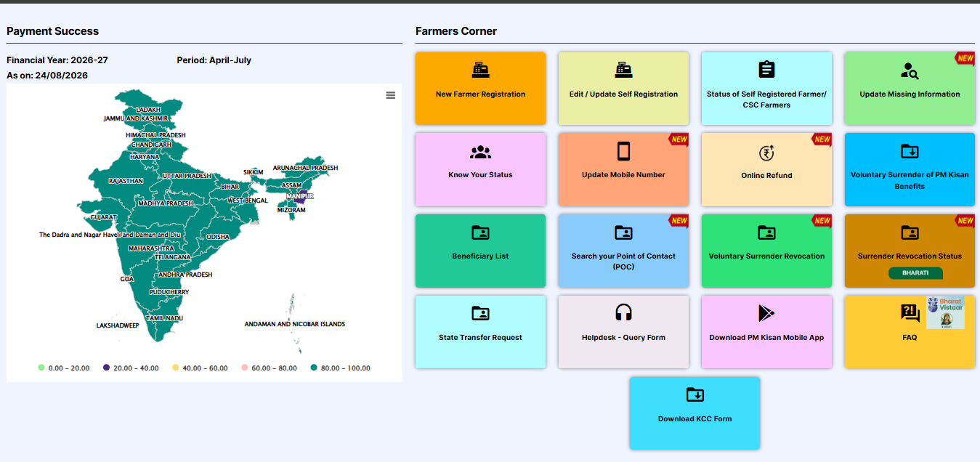The height and width of the screenshot is (462, 980).
Task: Toggle the 20.00 - 40.00 legend swatch
Action: 107,368
